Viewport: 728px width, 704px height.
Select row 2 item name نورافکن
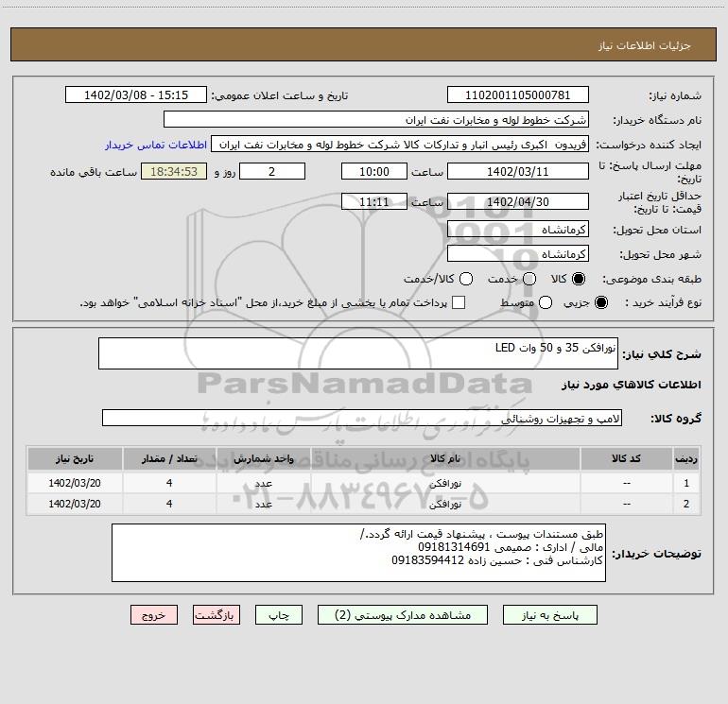(444, 504)
